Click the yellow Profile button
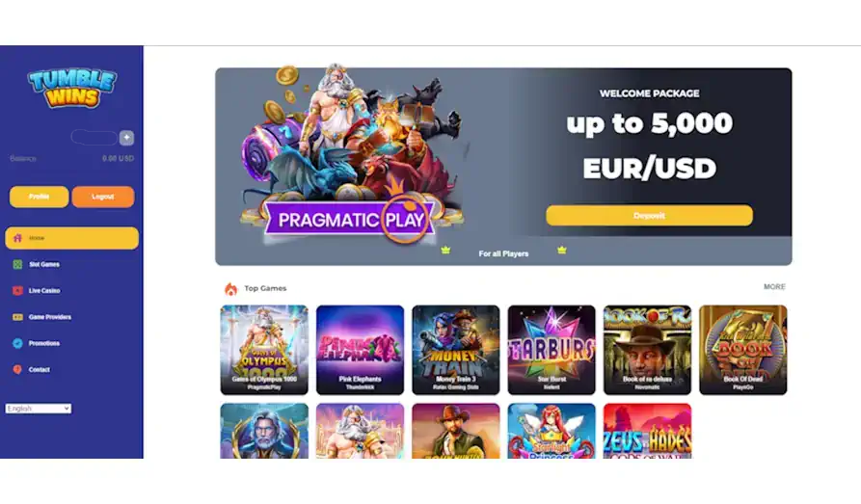The width and height of the screenshot is (861, 504). [x=39, y=197]
